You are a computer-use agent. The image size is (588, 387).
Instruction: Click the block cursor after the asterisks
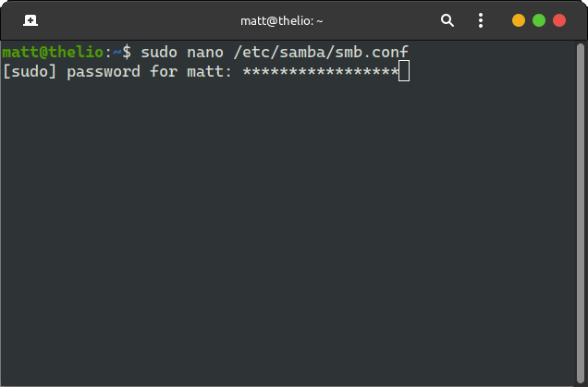pos(404,71)
